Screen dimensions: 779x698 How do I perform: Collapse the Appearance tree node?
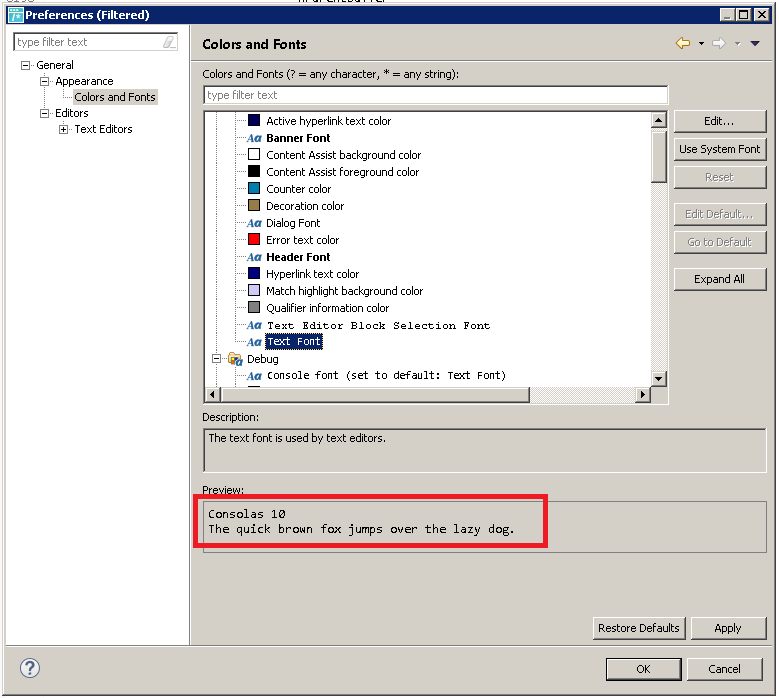pyautogui.click(x=44, y=81)
